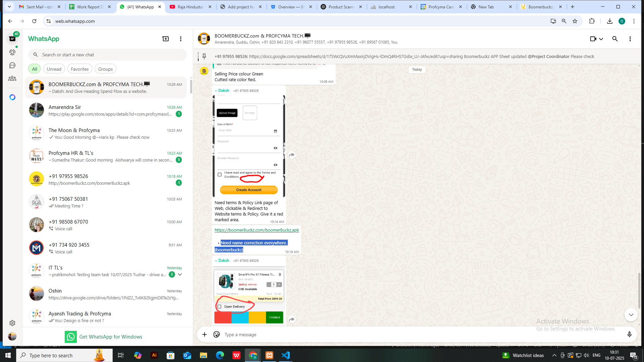Open the Amarendra Sir chat
Viewport: 644px width, 362px height.
click(107, 110)
